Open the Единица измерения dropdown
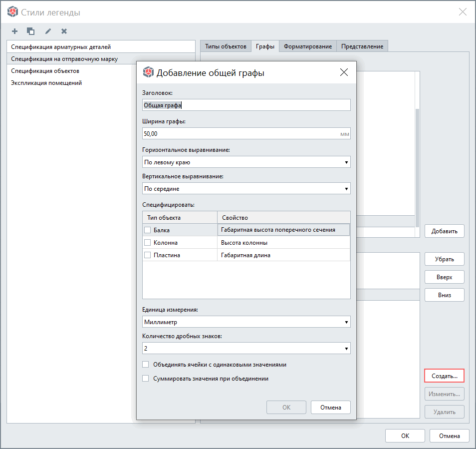This screenshot has width=476, height=449. [246, 322]
